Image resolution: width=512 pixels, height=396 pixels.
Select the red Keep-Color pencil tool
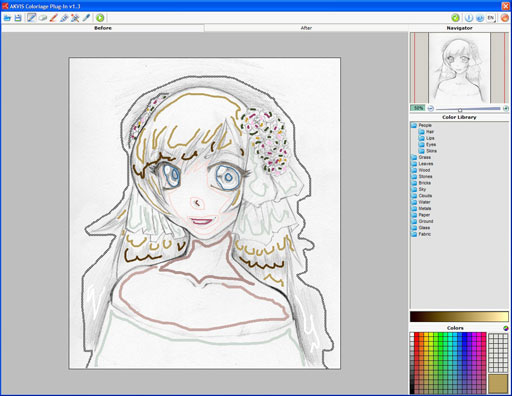(x=53, y=18)
